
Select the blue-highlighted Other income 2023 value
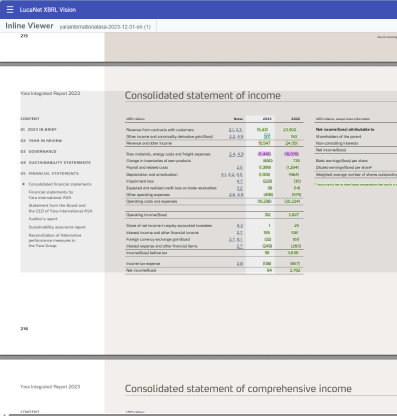click(267, 136)
